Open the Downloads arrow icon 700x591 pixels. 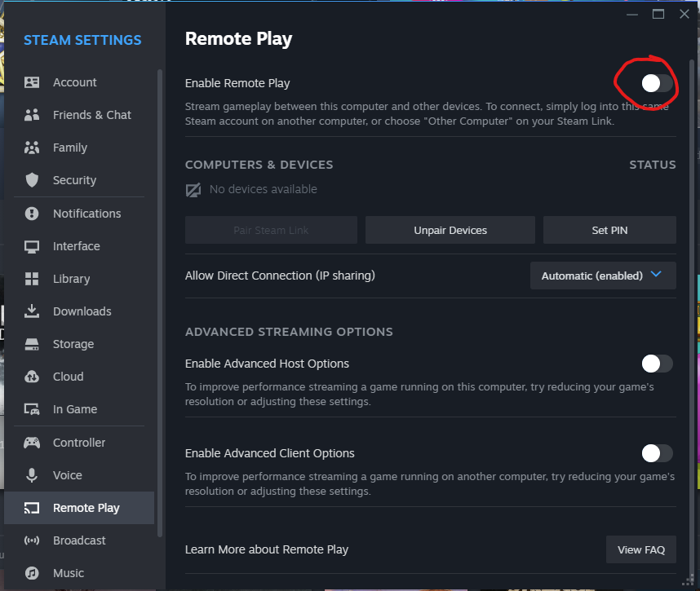(x=32, y=311)
